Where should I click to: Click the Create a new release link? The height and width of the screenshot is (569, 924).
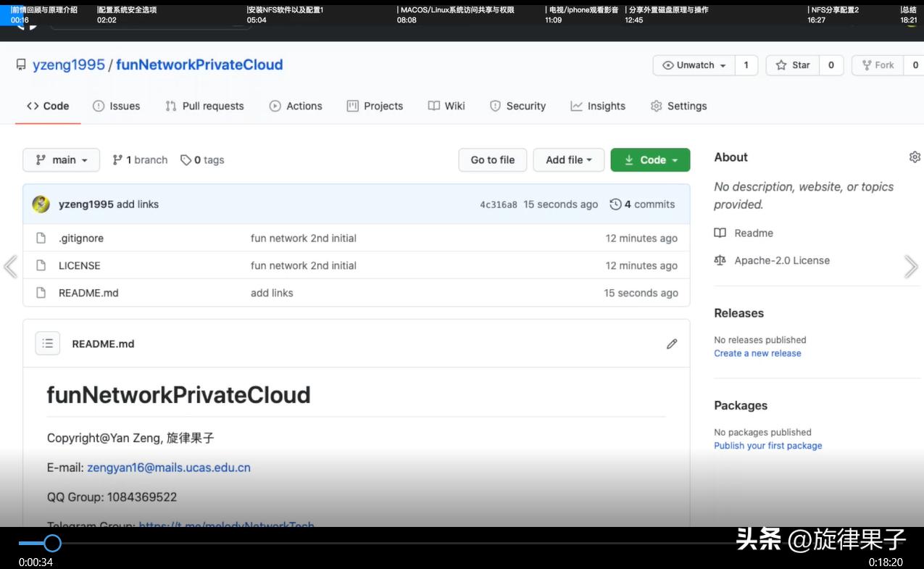[x=757, y=354]
